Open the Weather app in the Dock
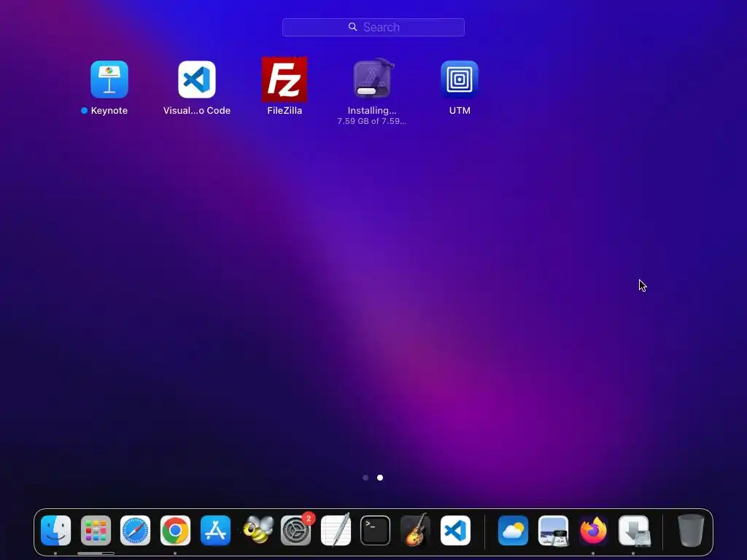 click(x=513, y=531)
